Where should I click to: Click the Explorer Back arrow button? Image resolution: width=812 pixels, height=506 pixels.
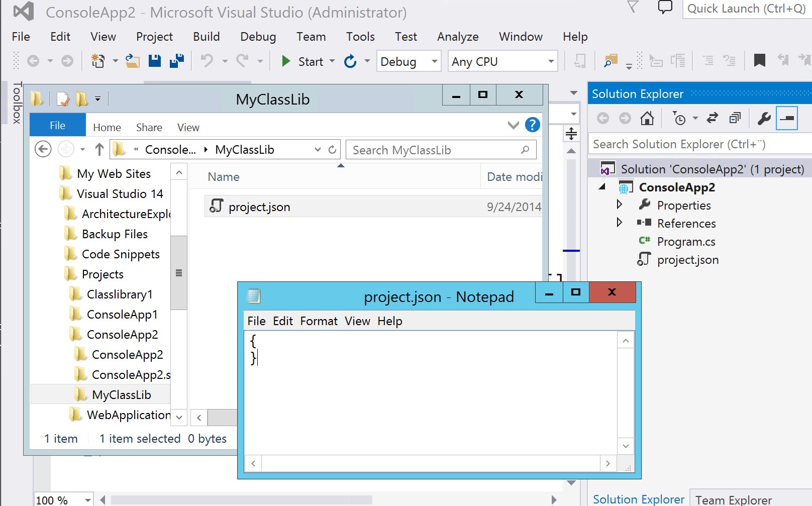(x=43, y=149)
